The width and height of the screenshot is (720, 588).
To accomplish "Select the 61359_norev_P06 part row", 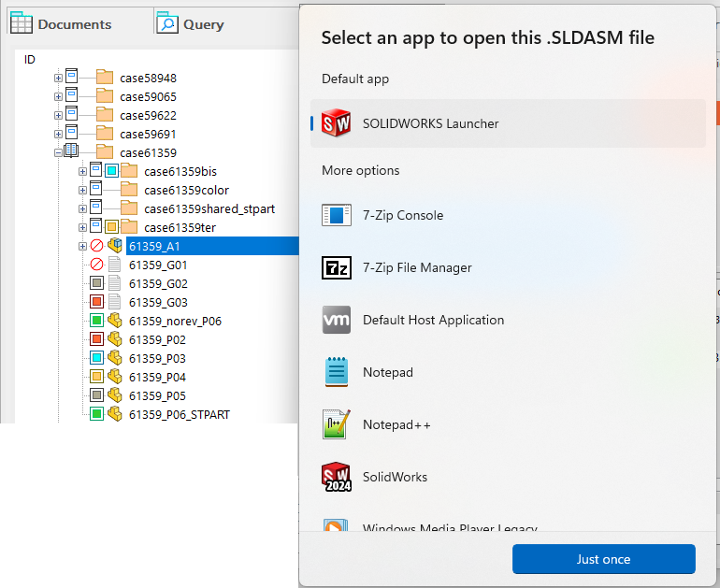I will [175, 322].
